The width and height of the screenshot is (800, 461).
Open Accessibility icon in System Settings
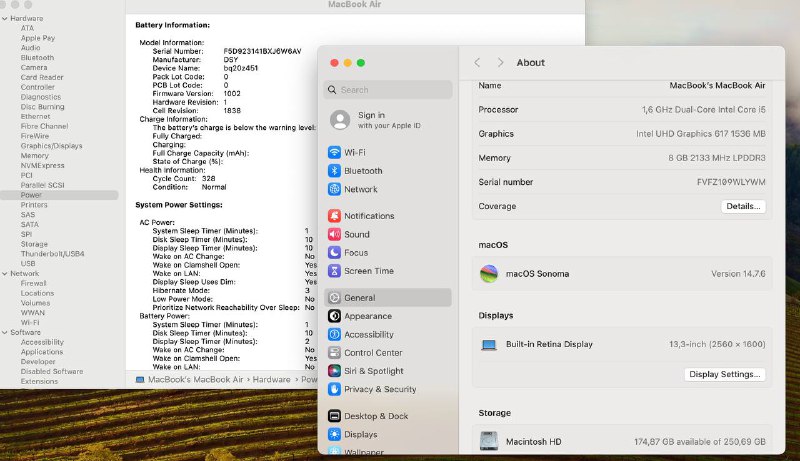pos(334,334)
